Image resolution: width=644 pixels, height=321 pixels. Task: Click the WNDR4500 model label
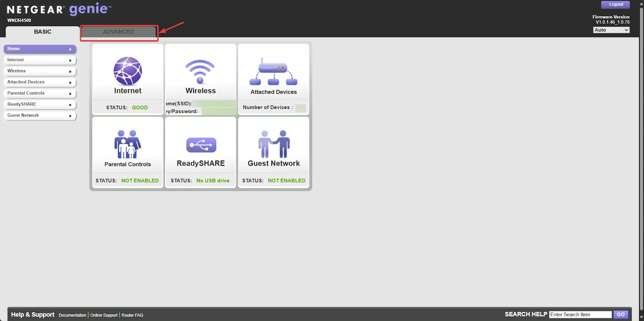point(19,21)
